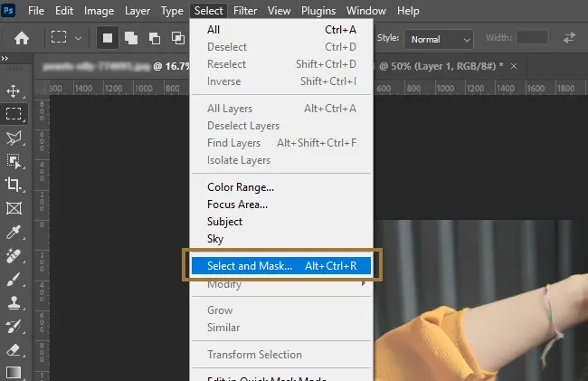Choose Subtract from selection mode icon
The width and height of the screenshot is (588, 381).
point(154,38)
